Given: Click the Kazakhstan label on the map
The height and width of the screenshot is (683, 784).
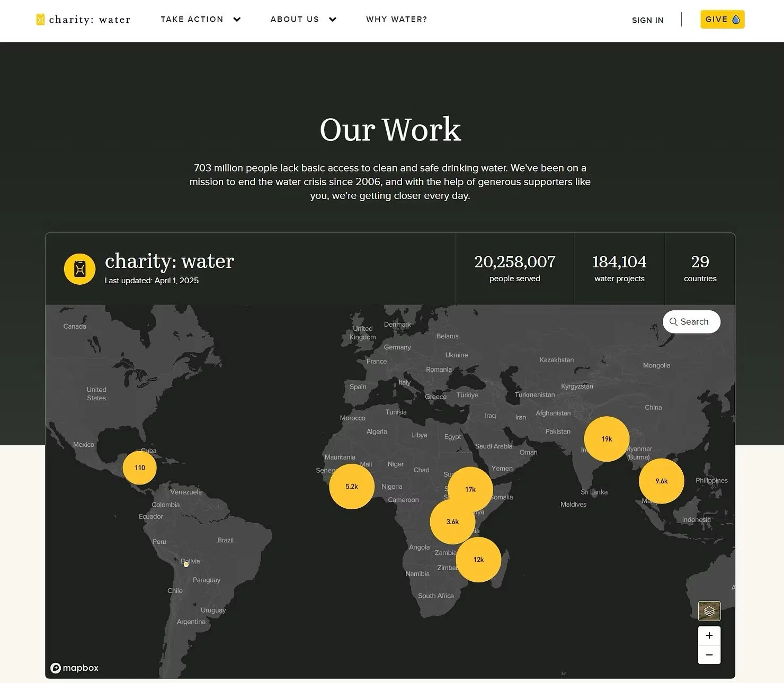Looking at the screenshot, I should tap(557, 360).
